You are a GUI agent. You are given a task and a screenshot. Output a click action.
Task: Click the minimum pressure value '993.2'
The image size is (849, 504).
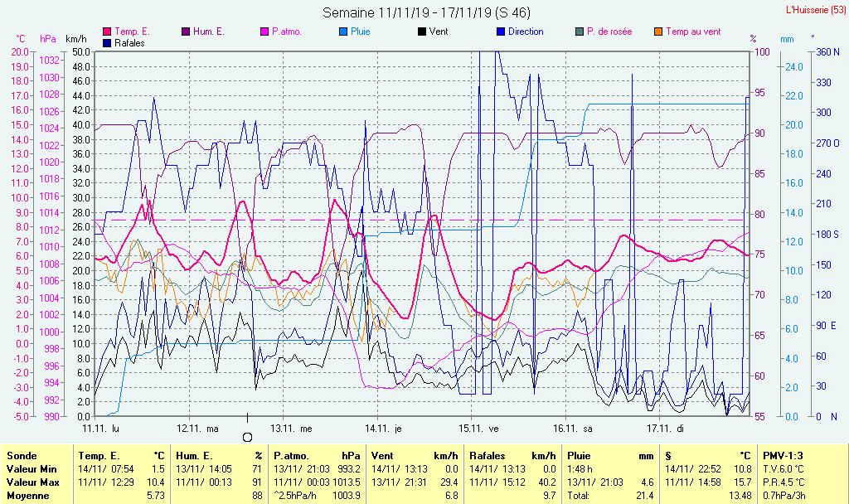(x=350, y=469)
